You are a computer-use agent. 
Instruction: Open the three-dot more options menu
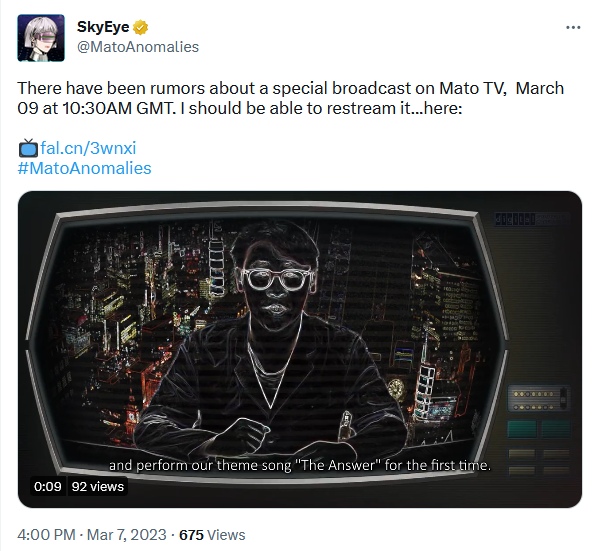(x=573, y=27)
